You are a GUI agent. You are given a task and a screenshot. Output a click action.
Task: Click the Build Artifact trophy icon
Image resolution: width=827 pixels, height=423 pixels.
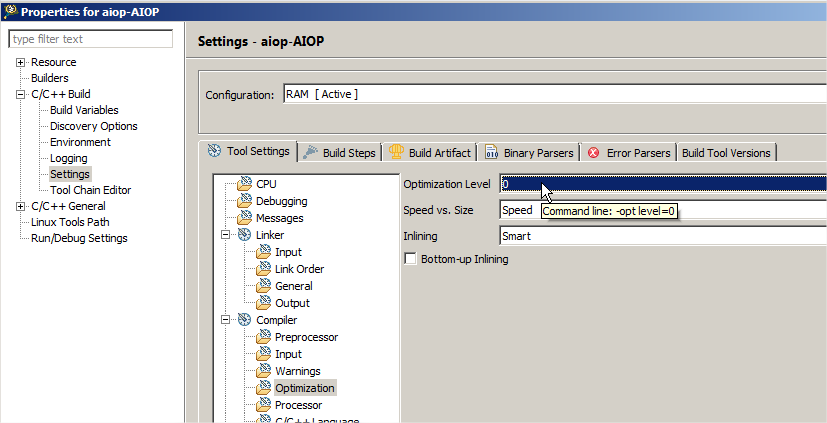(396, 152)
